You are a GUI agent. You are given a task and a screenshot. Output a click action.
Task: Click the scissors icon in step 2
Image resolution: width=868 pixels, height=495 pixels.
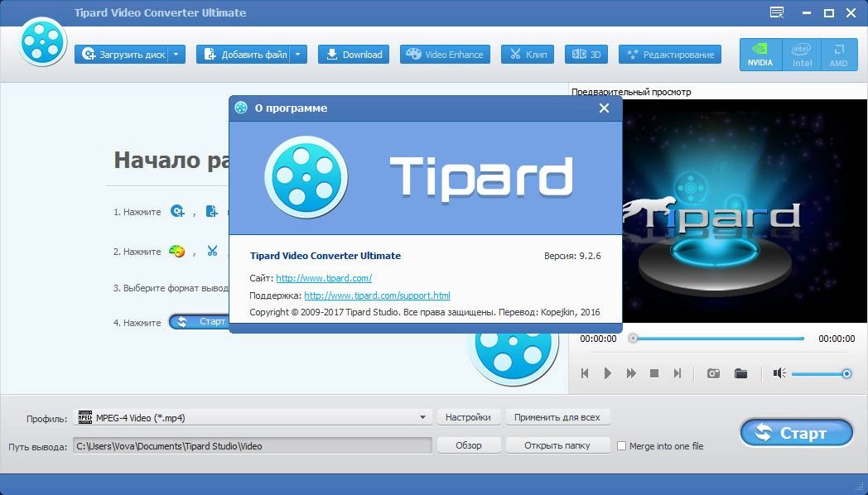coord(212,251)
